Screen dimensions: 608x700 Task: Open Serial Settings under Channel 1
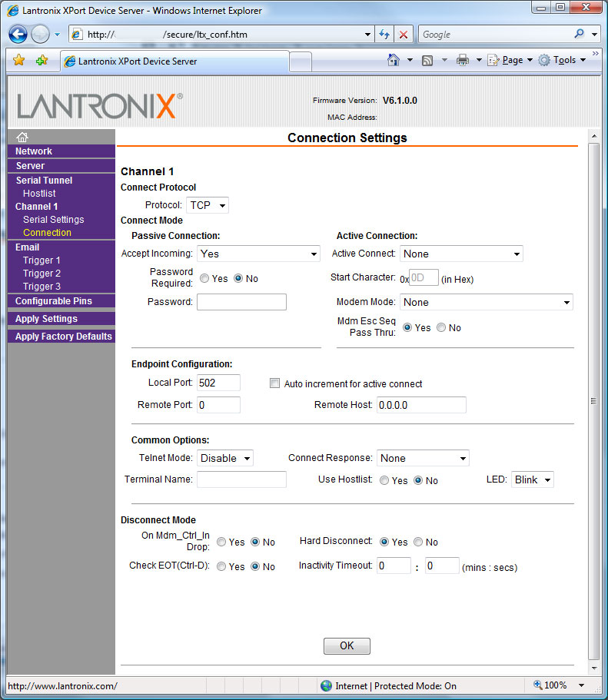[54, 220]
